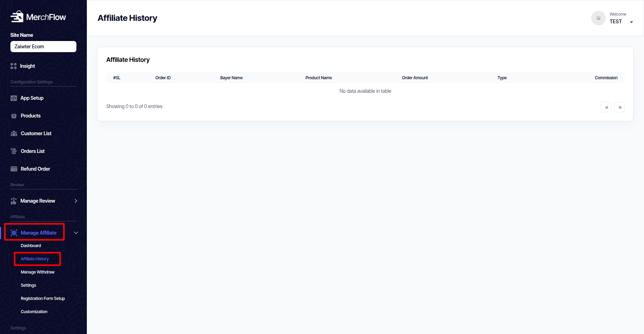Screen dimensions: 644x334
Task: Go to next page of table
Action: click(619, 107)
